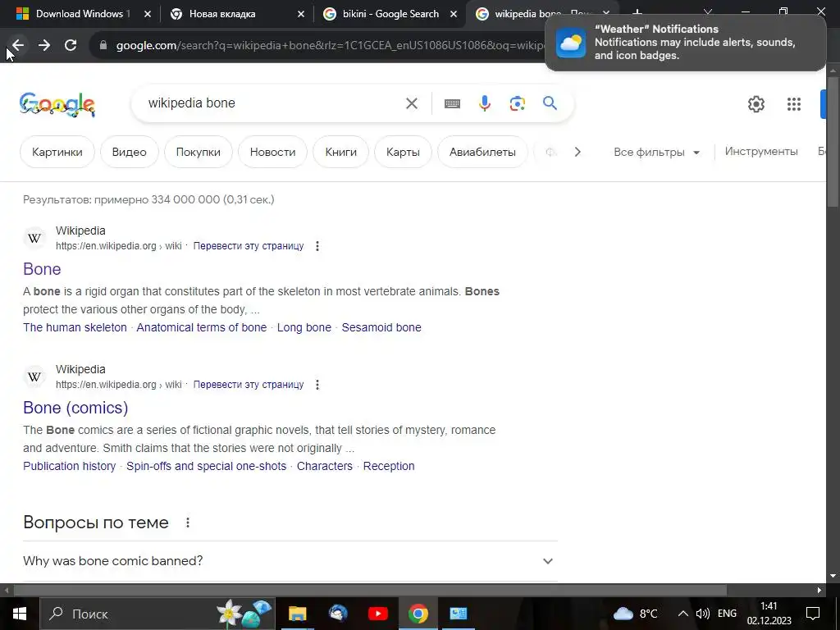Click Перевести эту страницу for Bone result
This screenshot has width=840, height=630.
click(x=248, y=246)
